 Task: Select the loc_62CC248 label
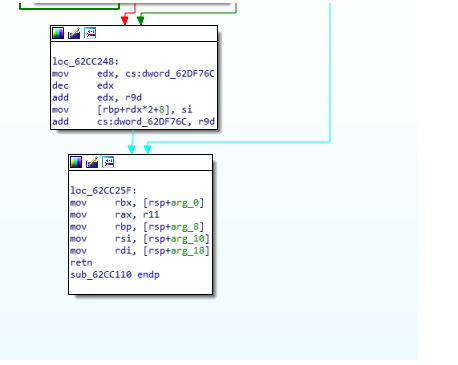pos(85,62)
